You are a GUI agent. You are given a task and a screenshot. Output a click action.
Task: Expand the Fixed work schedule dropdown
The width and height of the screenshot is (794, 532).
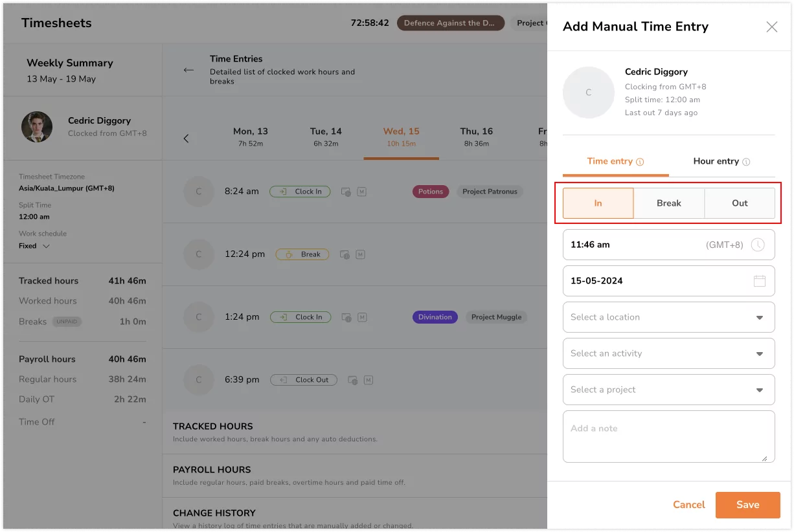(x=34, y=246)
